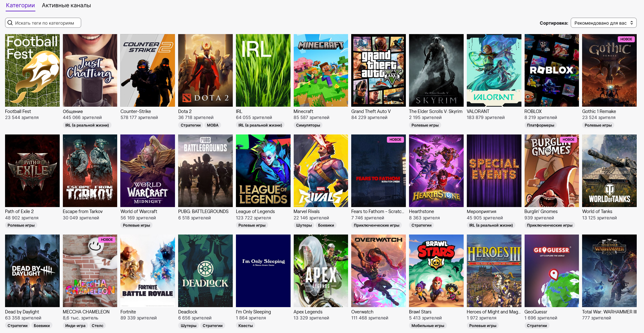The height and width of the screenshot is (333, 644).
Task: Click the 111 468 зрителей viewer count
Action: pos(370,318)
